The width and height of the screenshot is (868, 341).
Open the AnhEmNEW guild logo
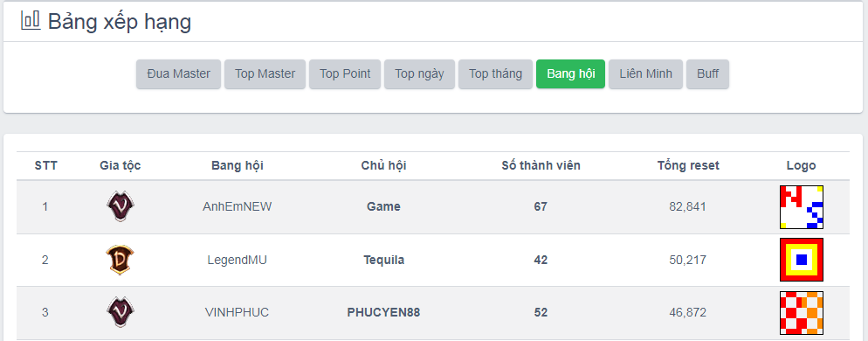[x=802, y=207]
